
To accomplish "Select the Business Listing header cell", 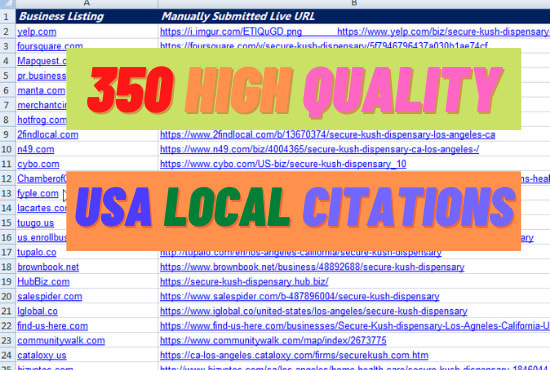I will coord(87,16).
